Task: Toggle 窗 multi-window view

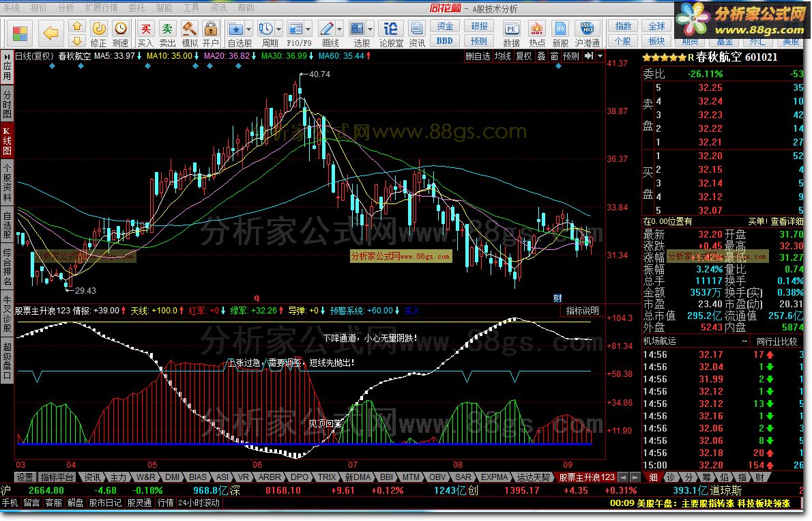Action: 554,56
